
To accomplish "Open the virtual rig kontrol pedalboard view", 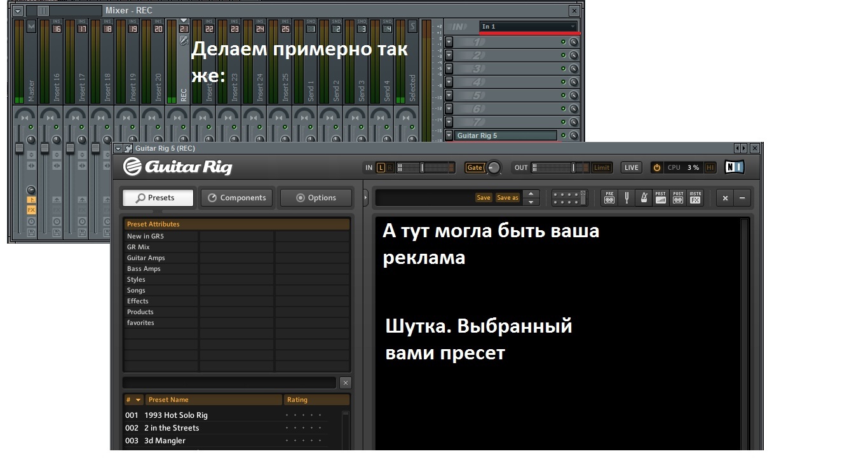I will [x=569, y=198].
